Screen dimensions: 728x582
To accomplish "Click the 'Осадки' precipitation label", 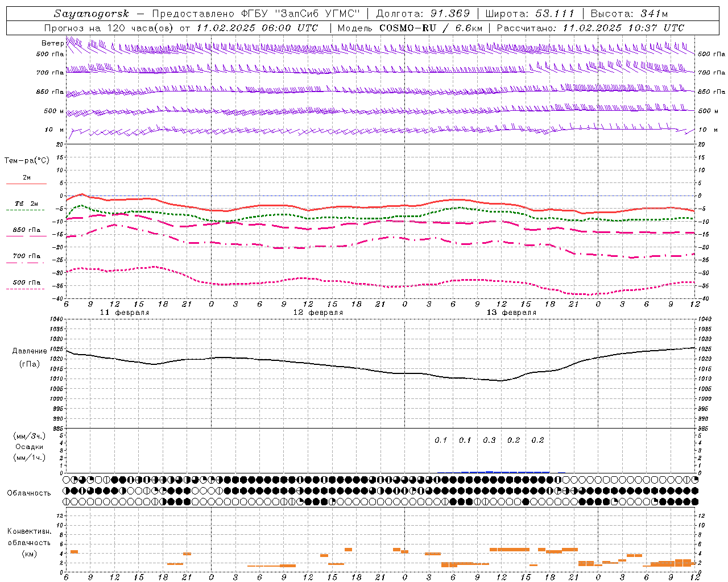I will coord(29,447).
